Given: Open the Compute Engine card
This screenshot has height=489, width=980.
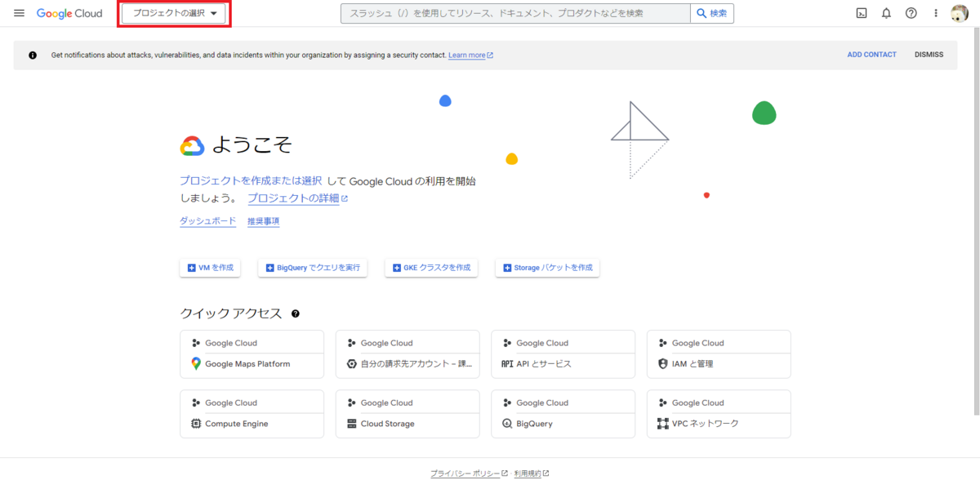Looking at the screenshot, I should tap(252, 414).
